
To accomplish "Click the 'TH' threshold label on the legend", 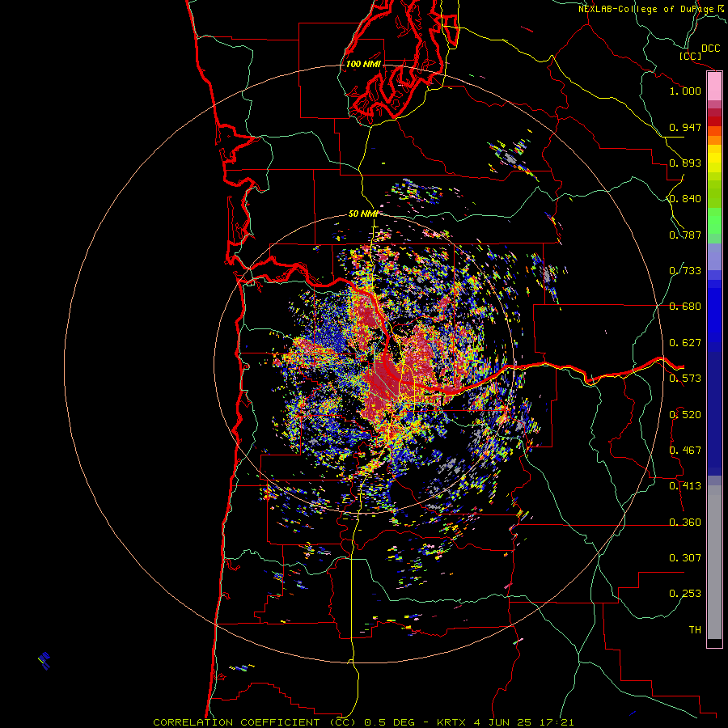I will coord(695,630).
